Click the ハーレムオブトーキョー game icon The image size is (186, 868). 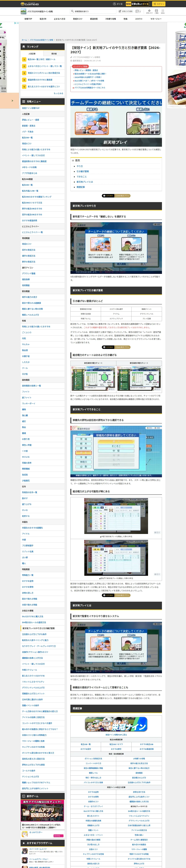click(25, 860)
